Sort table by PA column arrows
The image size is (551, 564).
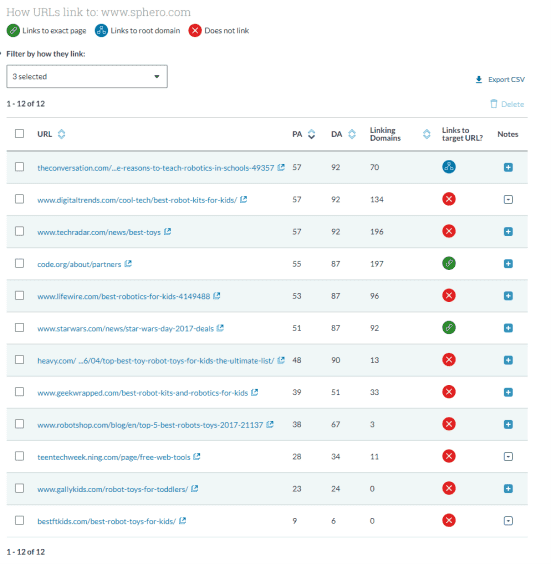point(311,134)
